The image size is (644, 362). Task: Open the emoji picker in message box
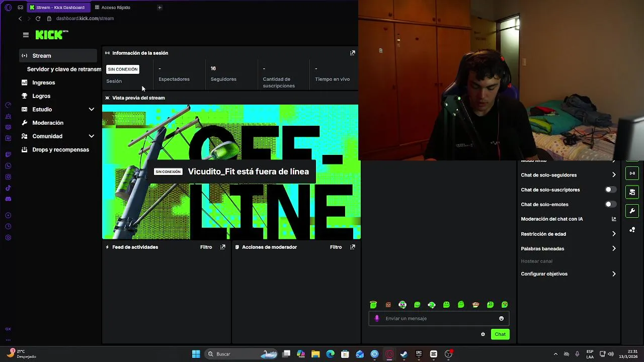pos(501,318)
